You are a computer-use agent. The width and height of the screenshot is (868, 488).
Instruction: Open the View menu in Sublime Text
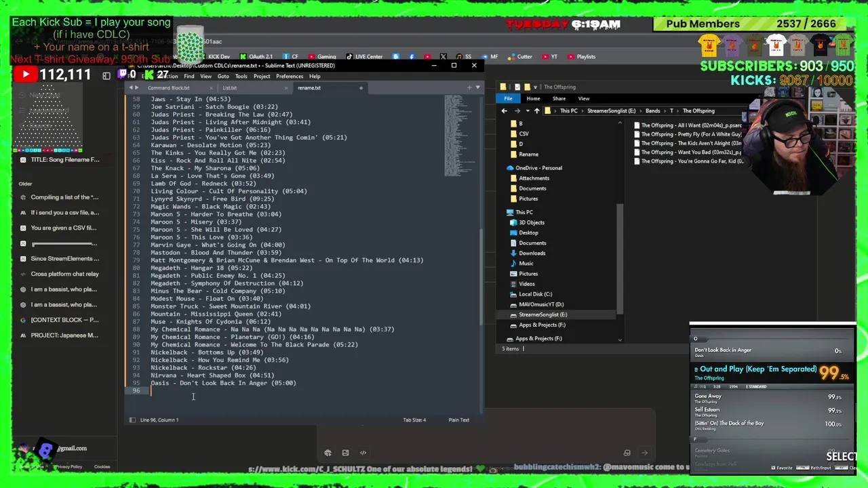click(205, 76)
